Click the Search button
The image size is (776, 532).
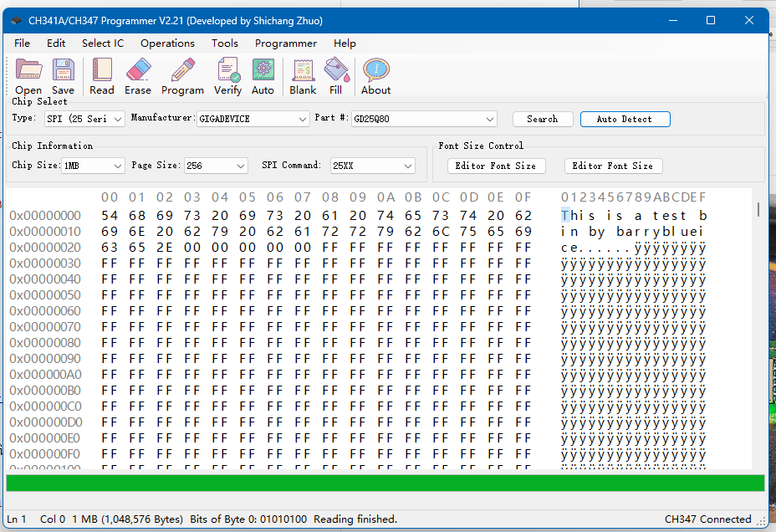[543, 120]
